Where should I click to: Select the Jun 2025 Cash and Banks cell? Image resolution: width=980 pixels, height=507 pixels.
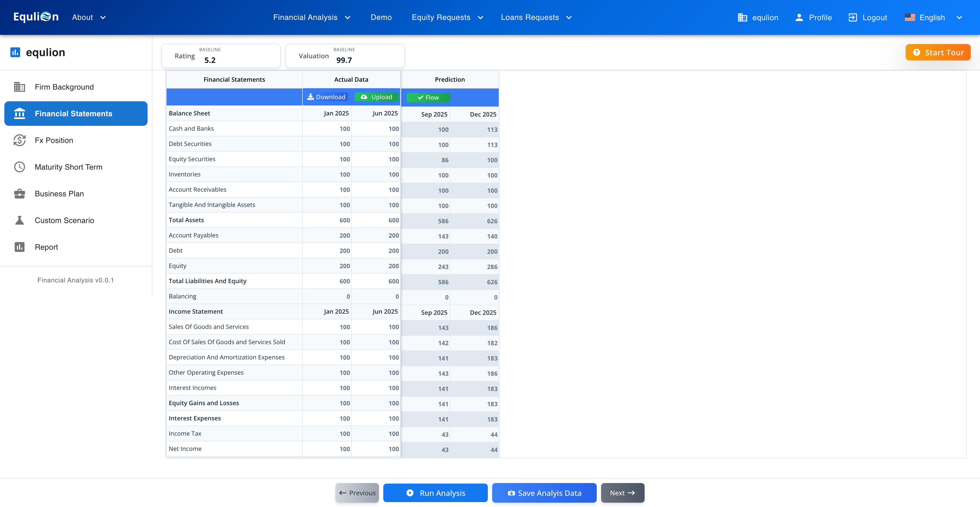click(376, 129)
